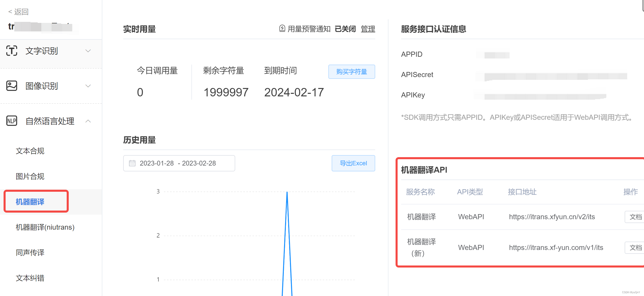Collapse the 自然语言处理 section chevron
This screenshot has height=296, width=644.
(x=88, y=121)
